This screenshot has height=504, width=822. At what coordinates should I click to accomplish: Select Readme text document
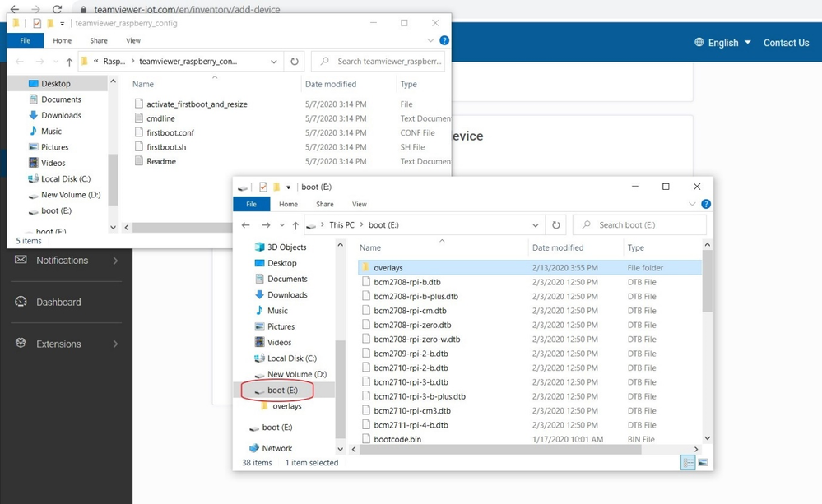[x=161, y=161]
